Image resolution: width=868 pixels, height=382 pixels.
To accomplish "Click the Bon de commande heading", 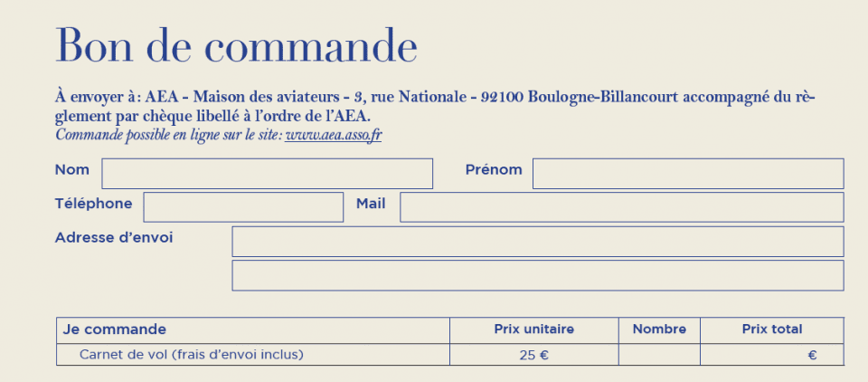I will point(236,45).
